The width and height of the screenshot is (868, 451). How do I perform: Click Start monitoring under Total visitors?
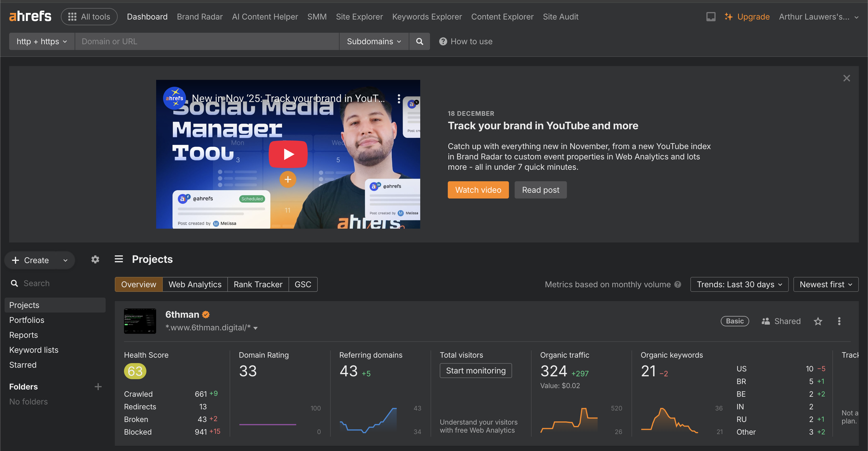coord(475,371)
